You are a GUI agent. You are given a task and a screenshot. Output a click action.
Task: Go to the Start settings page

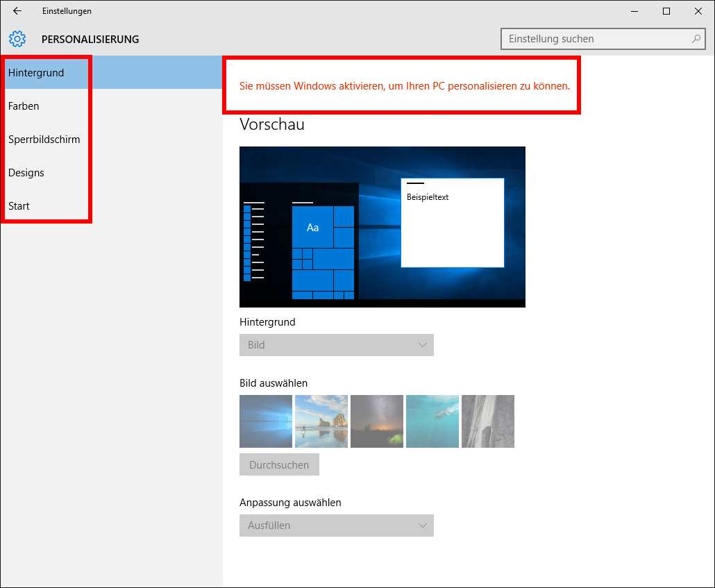click(x=111, y=205)
